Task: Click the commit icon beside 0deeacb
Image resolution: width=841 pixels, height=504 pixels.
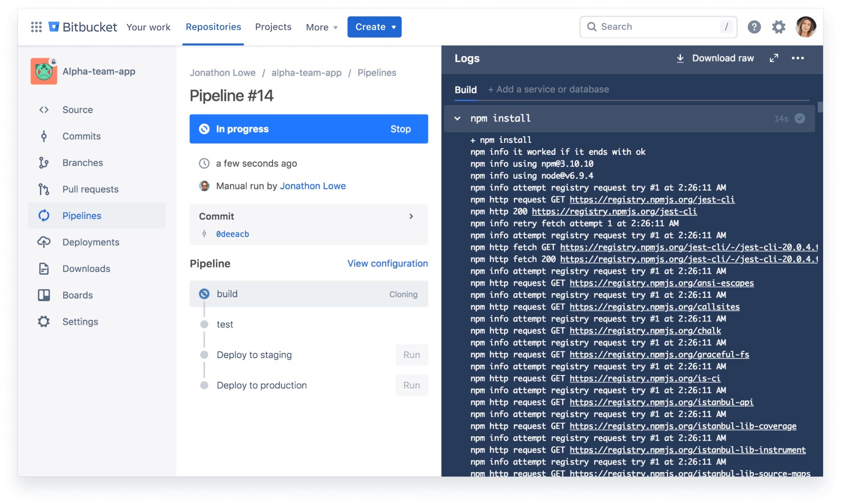Action: click(204, 234)
